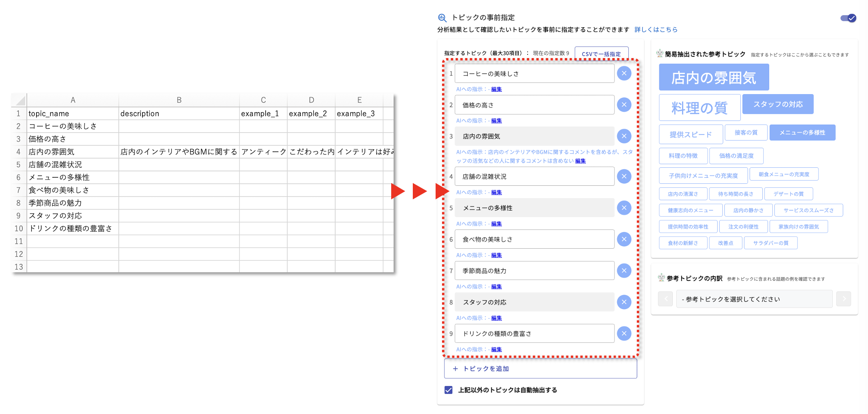868x414 pixels.
Task: Uncheck 上記以外のトピックは自動抽出する checkbox
Action: coord(448,390)
